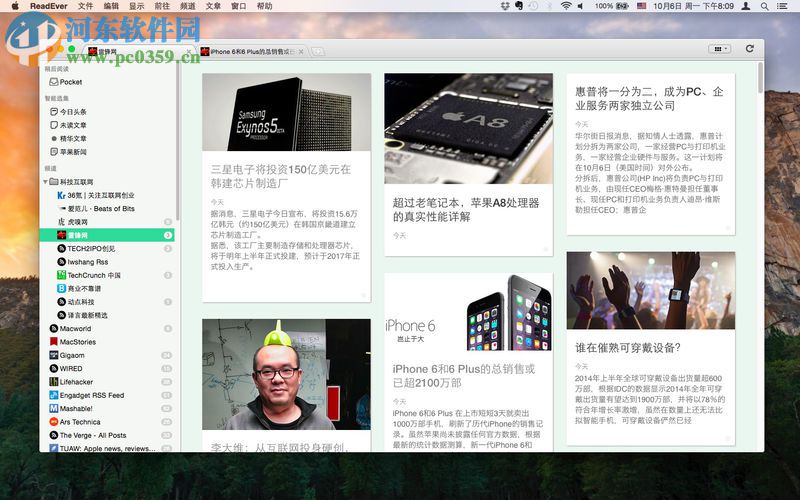Add a new tab with plus button
The width and height of the screenshot is (800, 500).
(x=317, y=51)
